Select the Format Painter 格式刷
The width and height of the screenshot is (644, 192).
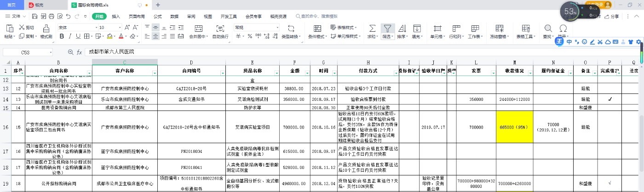pos(46,31)
